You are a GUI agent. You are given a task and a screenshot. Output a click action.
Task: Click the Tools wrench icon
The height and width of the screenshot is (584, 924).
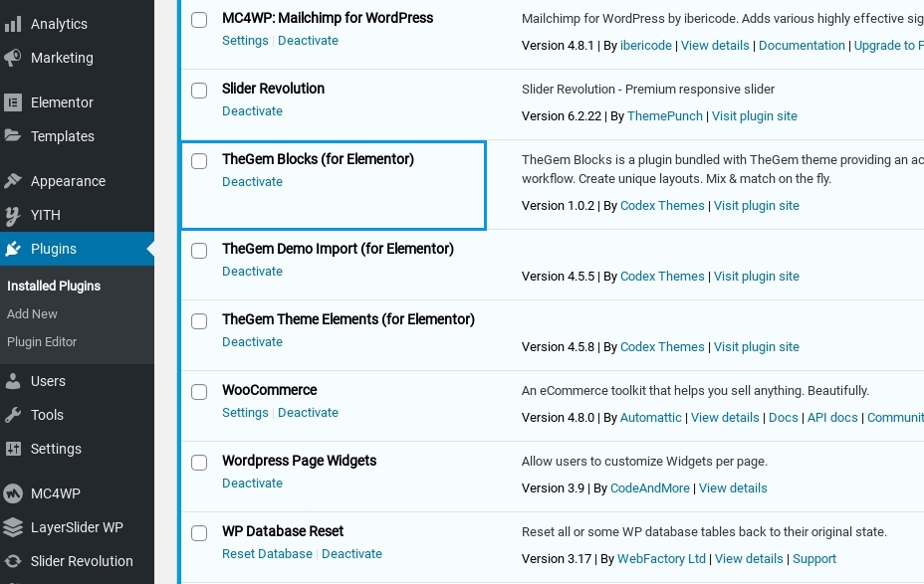(13, 415)
